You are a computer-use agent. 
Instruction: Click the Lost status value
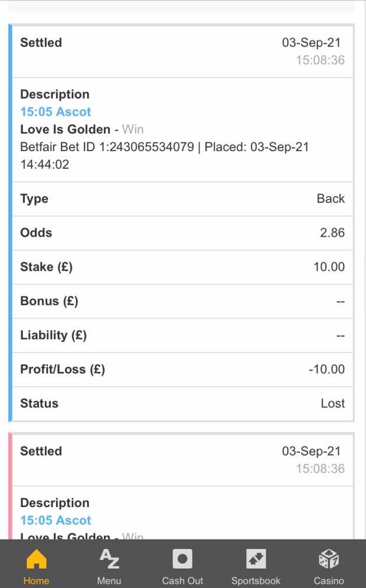pyautogui.click(x=332, y=403)
